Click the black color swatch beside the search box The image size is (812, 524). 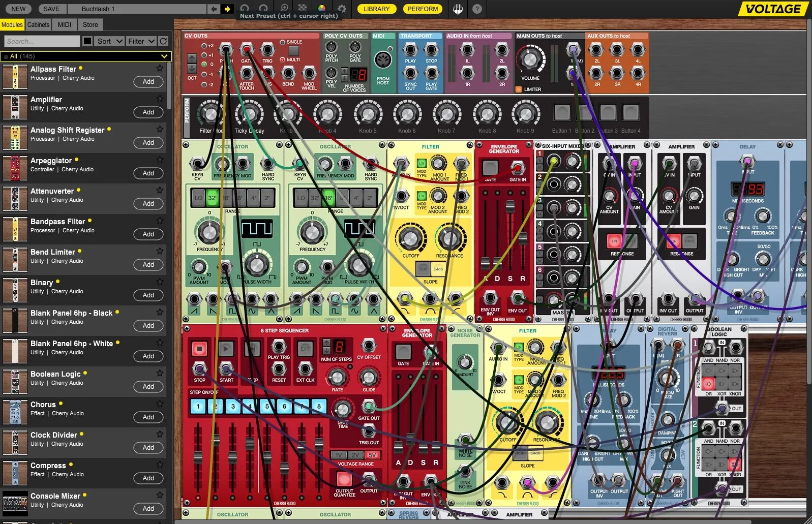click(x=87, y=41)
